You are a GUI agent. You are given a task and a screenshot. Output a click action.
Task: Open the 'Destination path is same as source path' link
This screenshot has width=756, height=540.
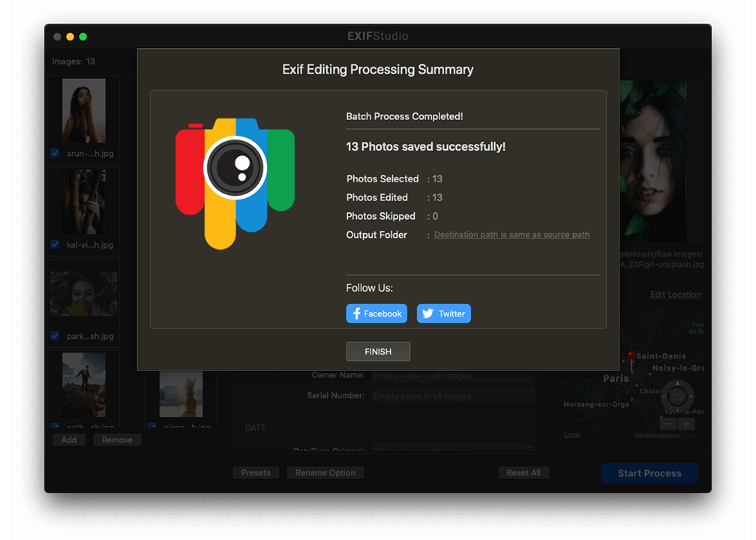pos(511,235)
